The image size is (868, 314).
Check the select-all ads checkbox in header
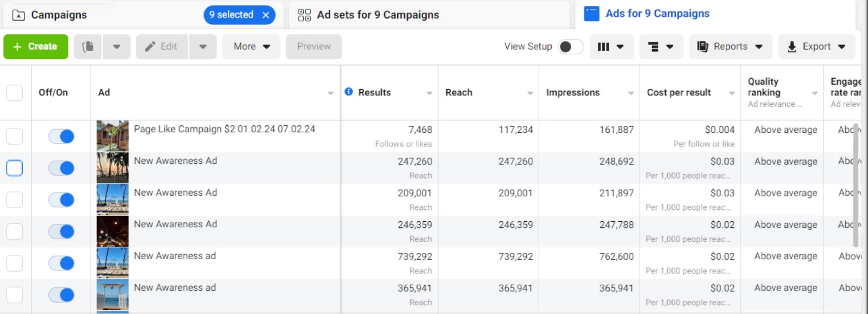coord(15,93)
